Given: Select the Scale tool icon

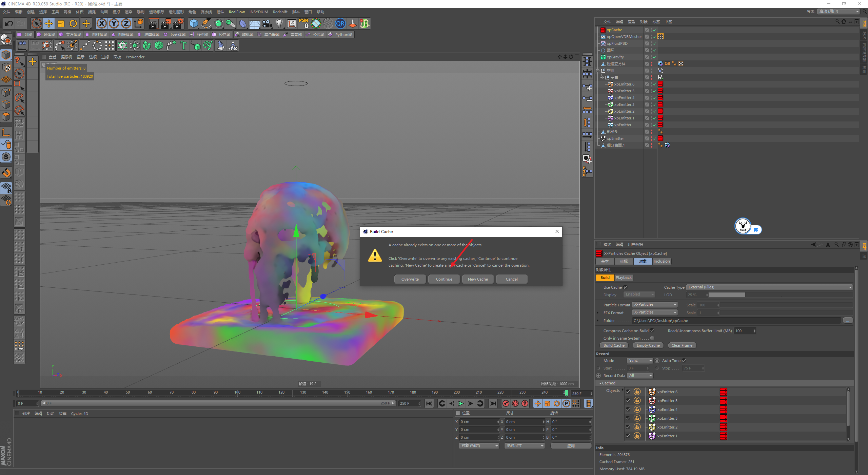Looking at the screenshot, I should tap(61, 23).
